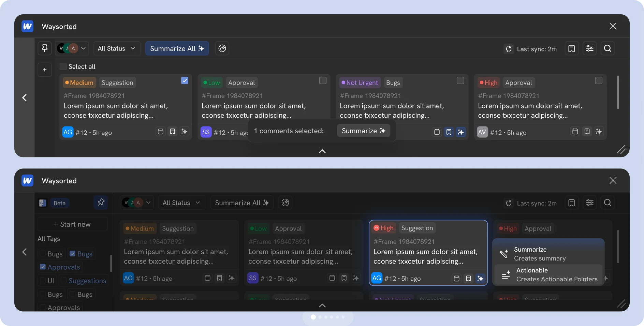Click the Start new button
This screenshot has width=644, height=326.
72,224
